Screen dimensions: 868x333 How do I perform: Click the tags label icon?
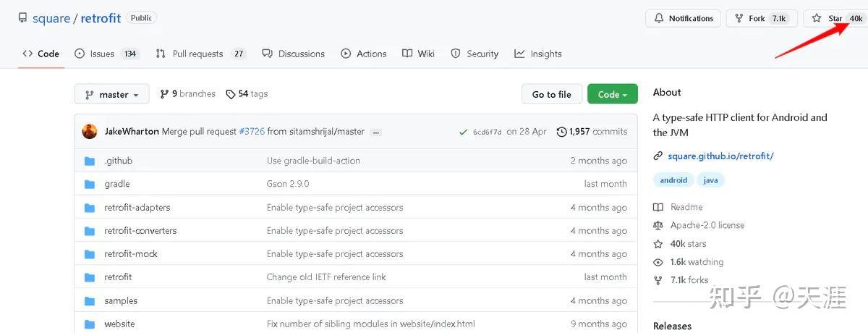coord(230,94)
